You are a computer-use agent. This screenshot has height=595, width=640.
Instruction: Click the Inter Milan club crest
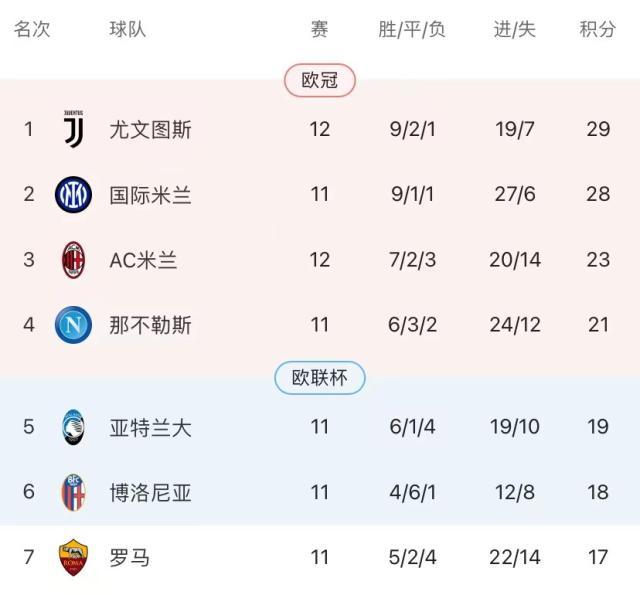73,194
